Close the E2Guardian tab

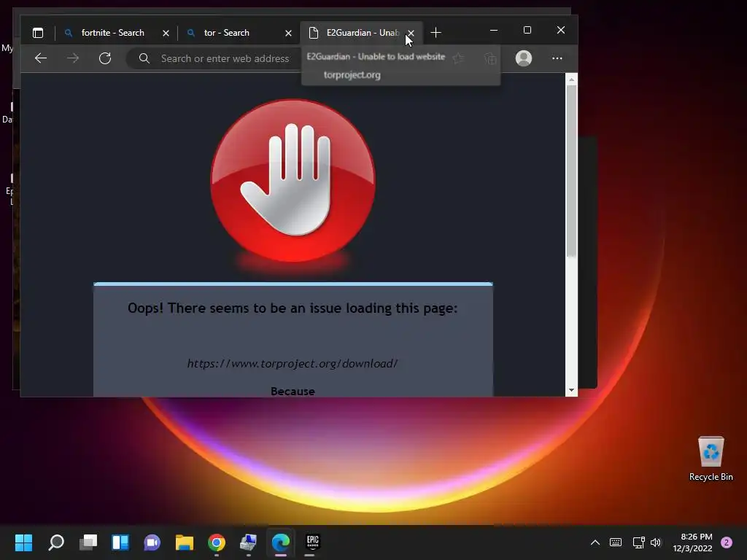[x=411, y=33]
